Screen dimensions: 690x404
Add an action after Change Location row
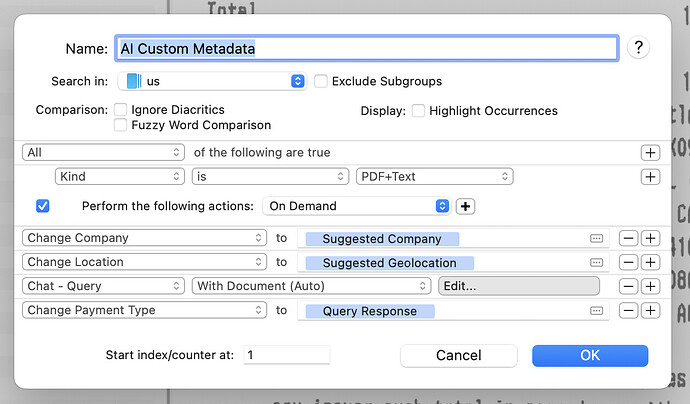[650, 263]
